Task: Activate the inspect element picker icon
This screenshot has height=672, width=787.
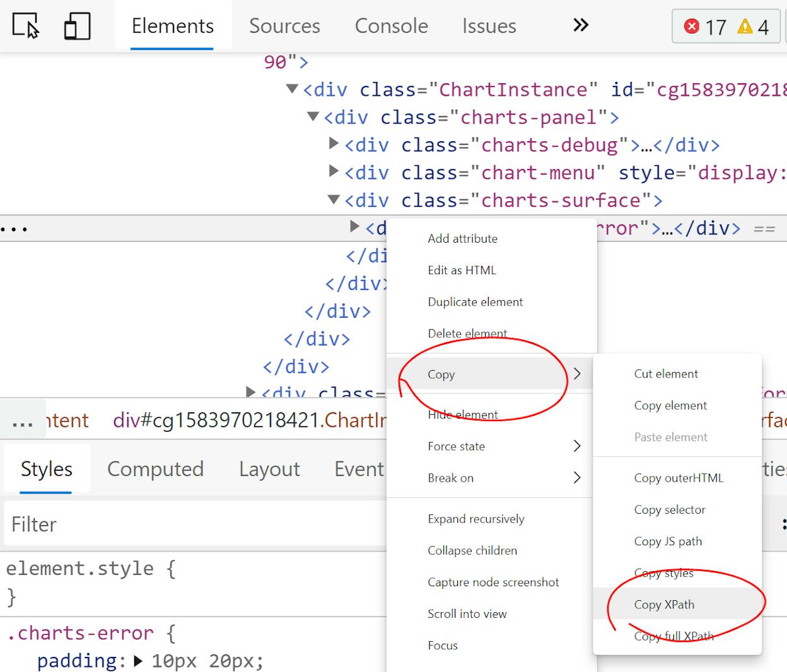Action: point(26,26)
